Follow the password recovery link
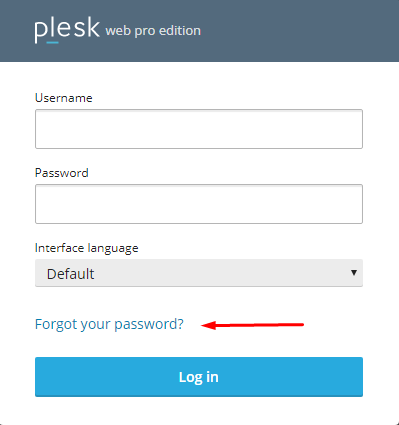Image resolution: width=399 pixels, height=425 pixels. pos(109,324)
